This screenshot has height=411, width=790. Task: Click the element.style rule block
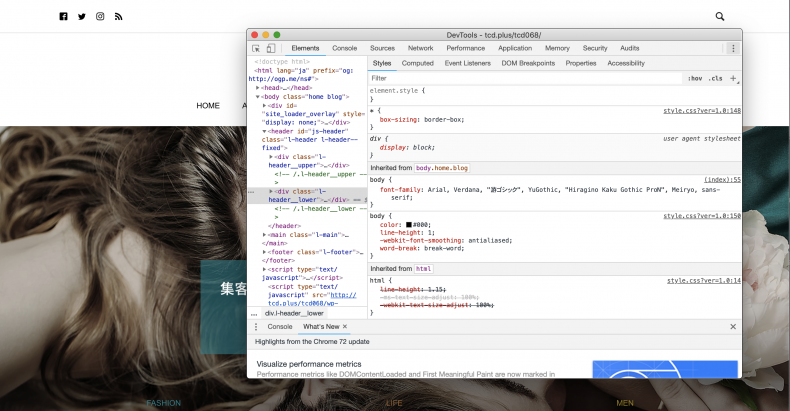click(x=555, y=95)
